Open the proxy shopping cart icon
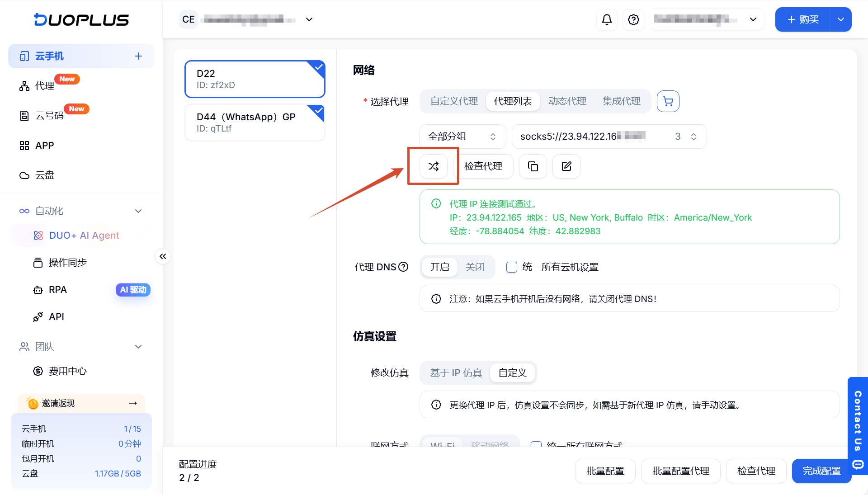The height and width of the screenshot is (495, 868). [668, 101]
